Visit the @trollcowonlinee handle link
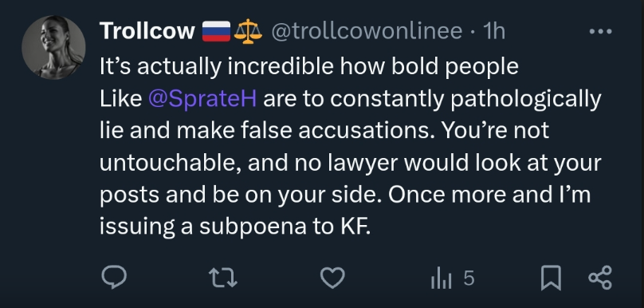Viewport: 644px width, 308px height. click(x=367, y=31)
